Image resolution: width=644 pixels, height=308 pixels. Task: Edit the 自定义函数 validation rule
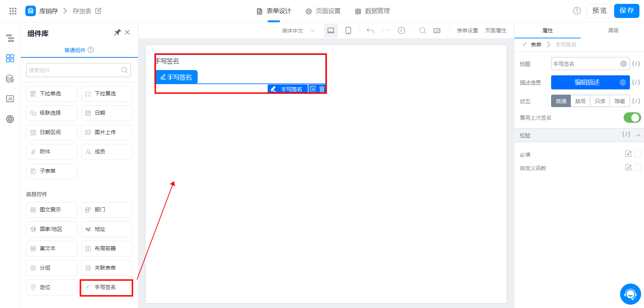pos(629,168)
